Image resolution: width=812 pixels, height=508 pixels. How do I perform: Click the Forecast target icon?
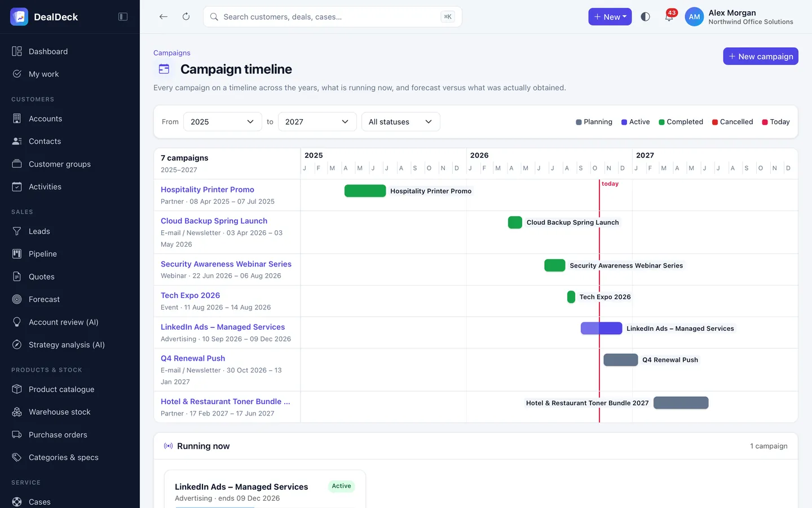point(17,299)
